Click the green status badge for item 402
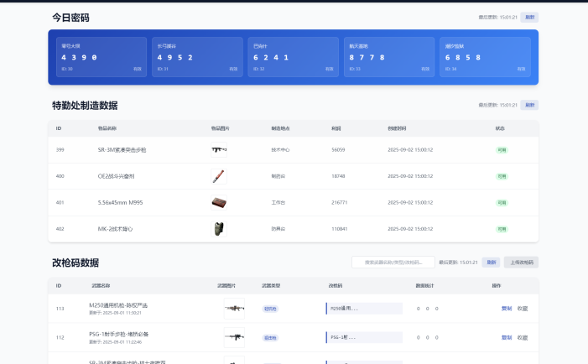The width and height of the screenshot is (588, 364). [x=502, y=229]
